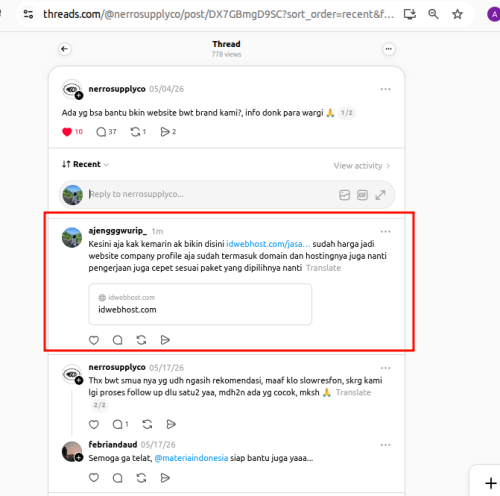Open more options on nerrosupplyco 05/17/26 reply

click(x=385, y=368)
